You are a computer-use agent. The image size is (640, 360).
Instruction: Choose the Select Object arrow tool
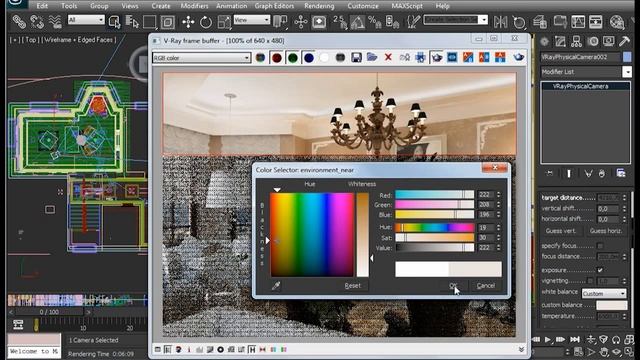pyautogui.click(x=115, y=22)
